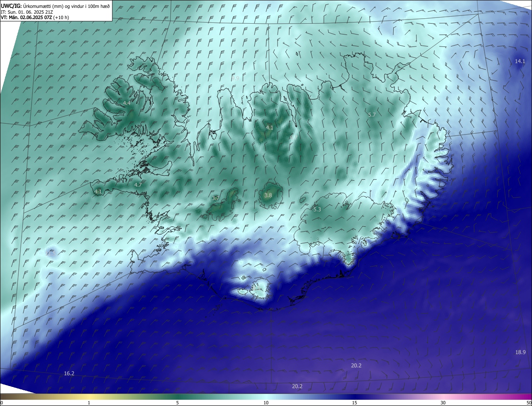Click the 4.4 value over the Westfjords
The image size is (532, 406).
coord(127,103)
